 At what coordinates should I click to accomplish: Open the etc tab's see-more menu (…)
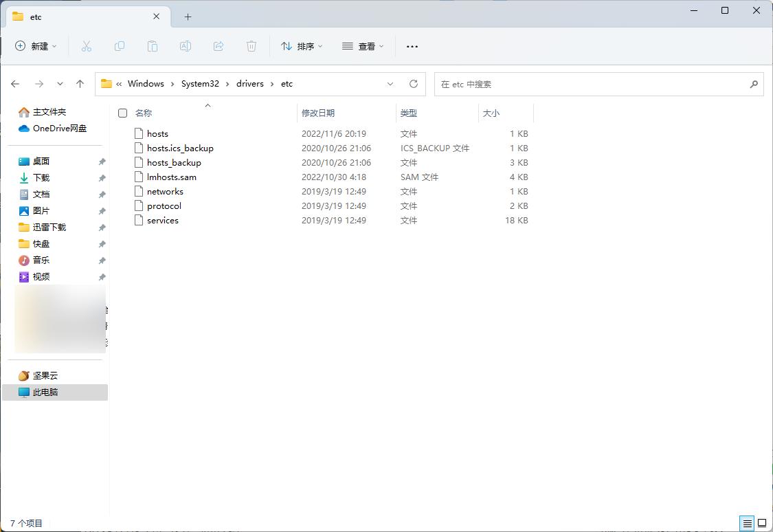[x=412, y=46]
